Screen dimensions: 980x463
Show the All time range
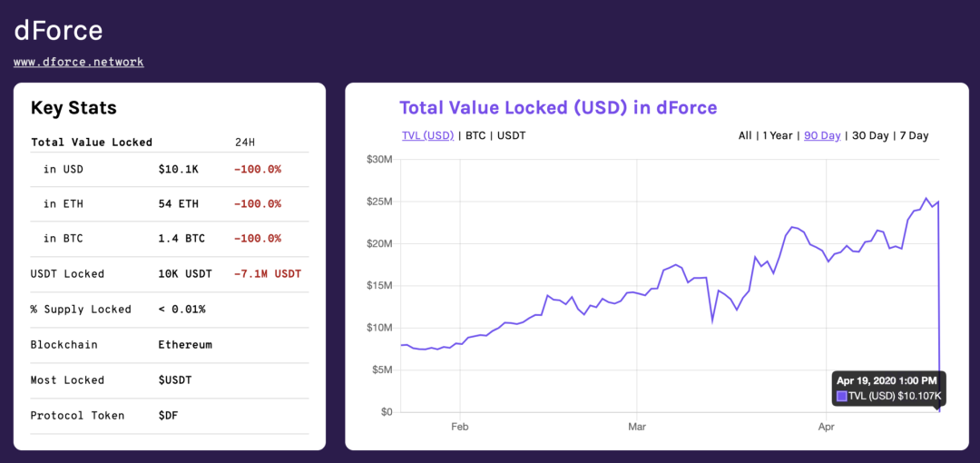(x=745, y=135)
